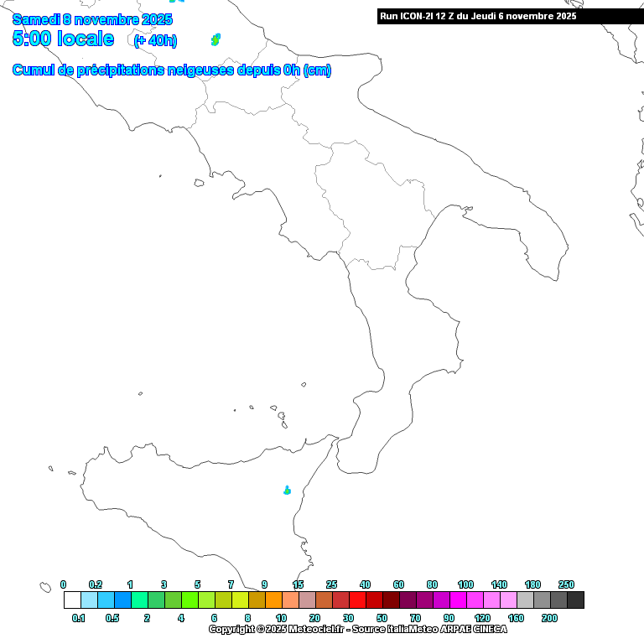Pick the orange 9 to 10 legend swatch

point(273,600)
